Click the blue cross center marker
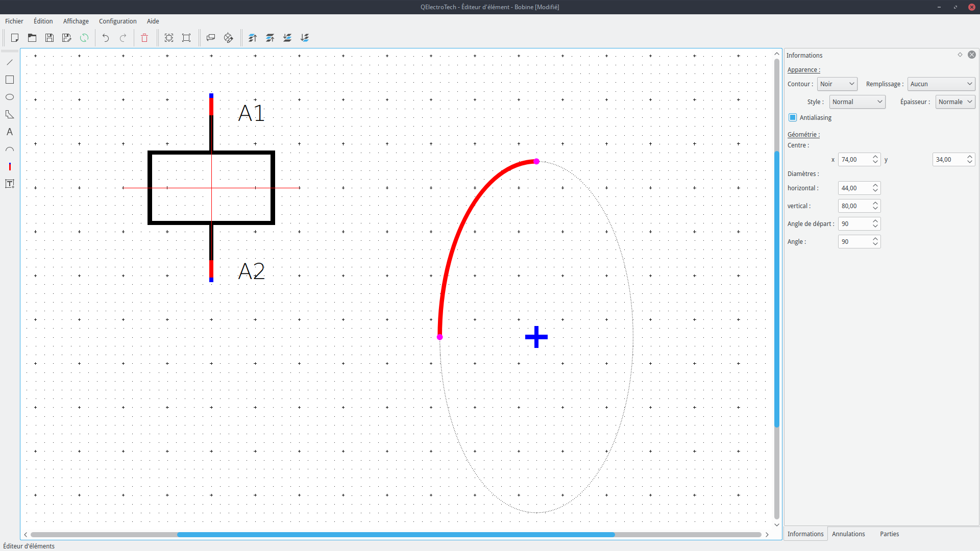The height and width of the screenshot is (551, 980). click(536, 337)
